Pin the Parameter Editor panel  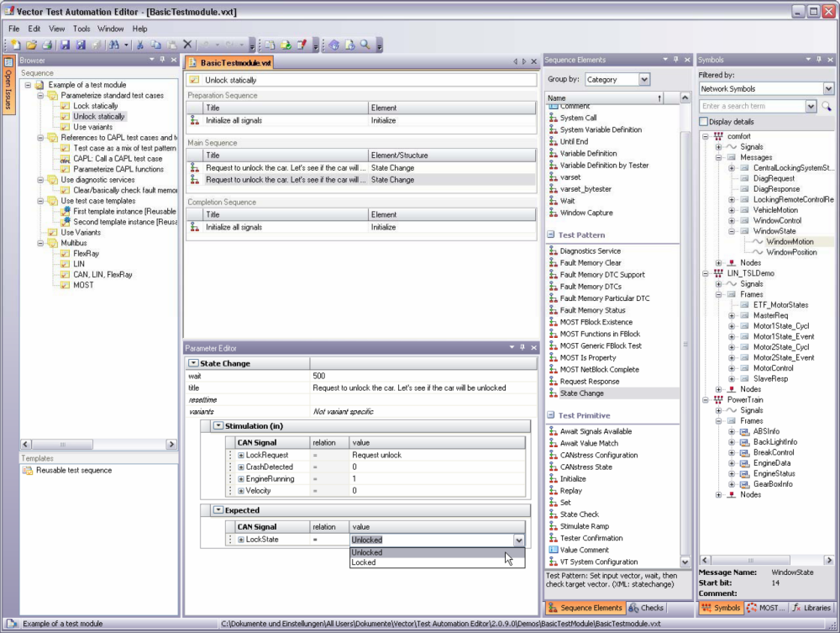tap(522, 348)
